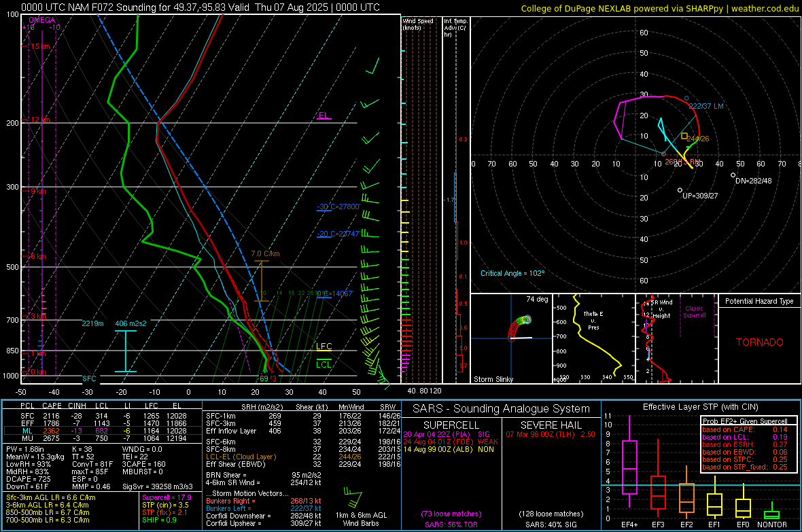The width and height of the screenshot is (802, 532).
Task: Click the 7.0 C/km lapse rate label
Action: 265,253
